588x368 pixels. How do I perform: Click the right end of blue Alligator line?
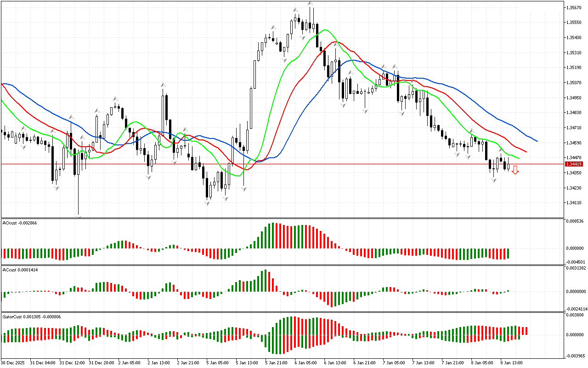[537, 141]
